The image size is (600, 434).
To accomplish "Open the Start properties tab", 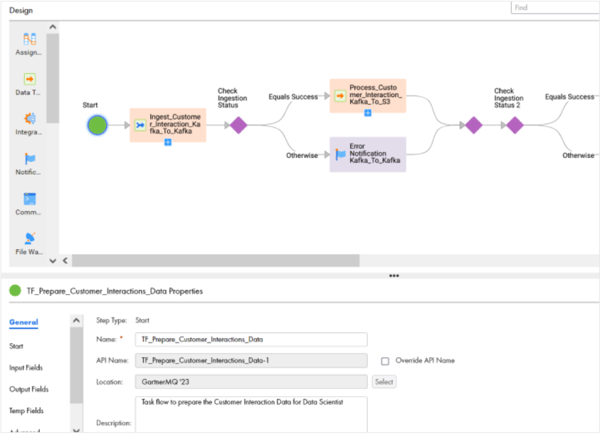I will (x=16, y=346).
